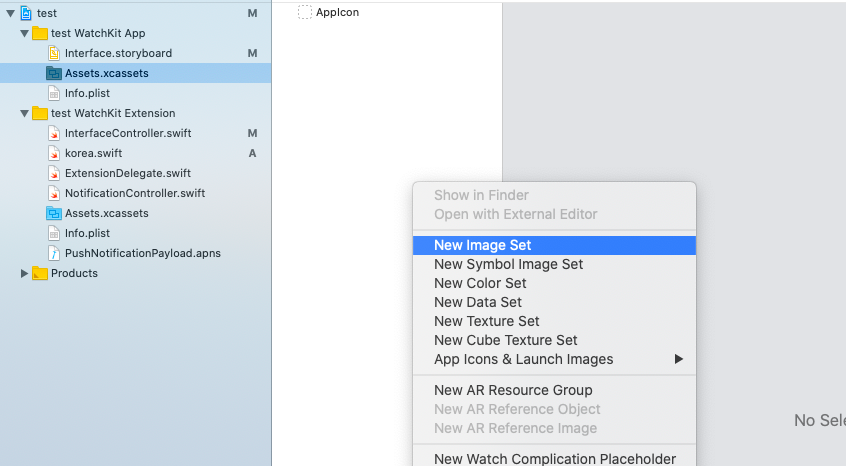Click the Interface.storyboard file icon
This screenshot has width=846, height=466.
pyautogui.click(x=54, y=53)
